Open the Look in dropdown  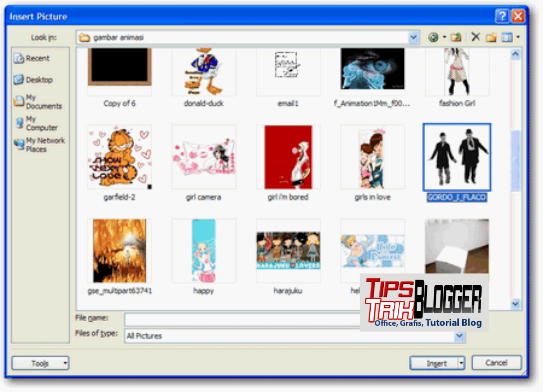(x=414, y=37)
